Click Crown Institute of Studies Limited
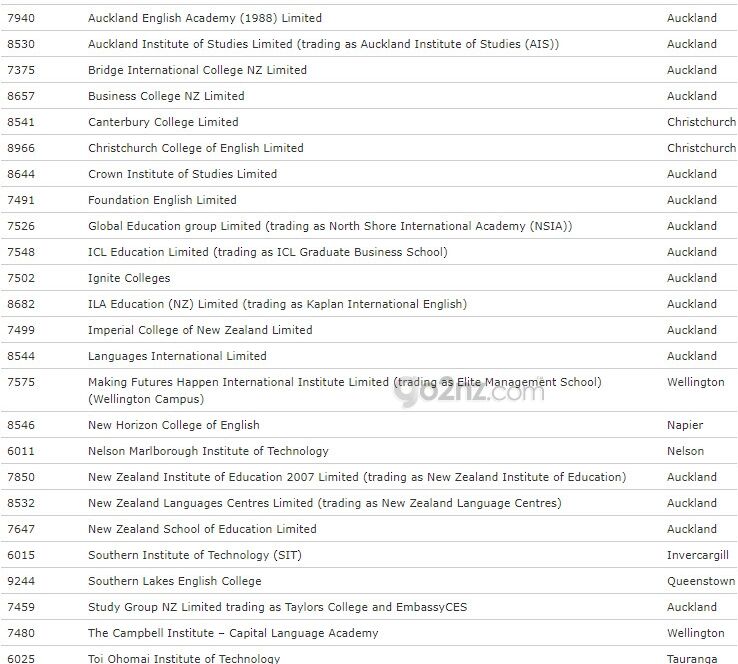 click(x=182, y=174)
